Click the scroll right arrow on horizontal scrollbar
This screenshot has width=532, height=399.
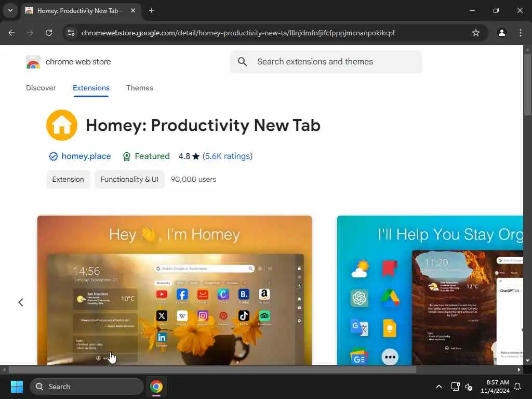[x=519, y=370]
